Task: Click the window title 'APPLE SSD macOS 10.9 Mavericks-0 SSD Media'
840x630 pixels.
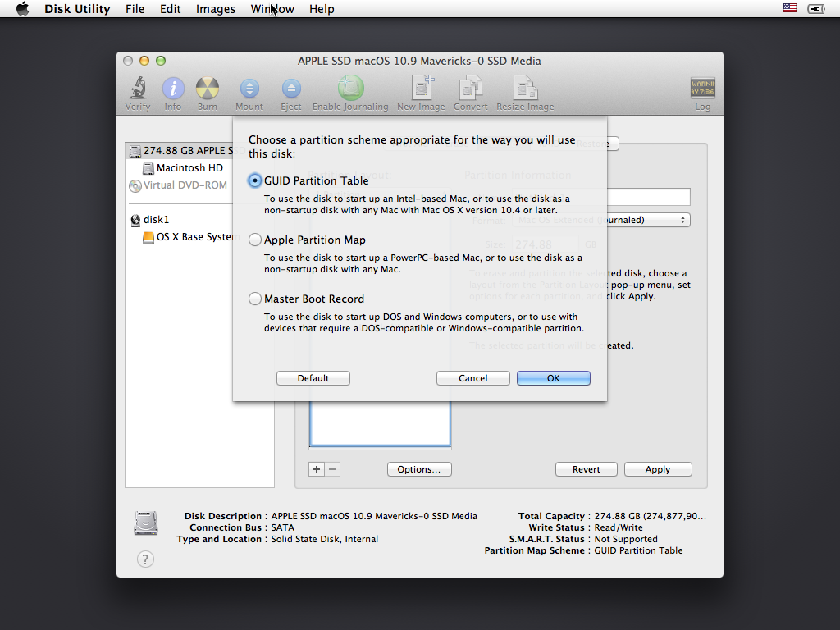Action: tap(419, 61)
